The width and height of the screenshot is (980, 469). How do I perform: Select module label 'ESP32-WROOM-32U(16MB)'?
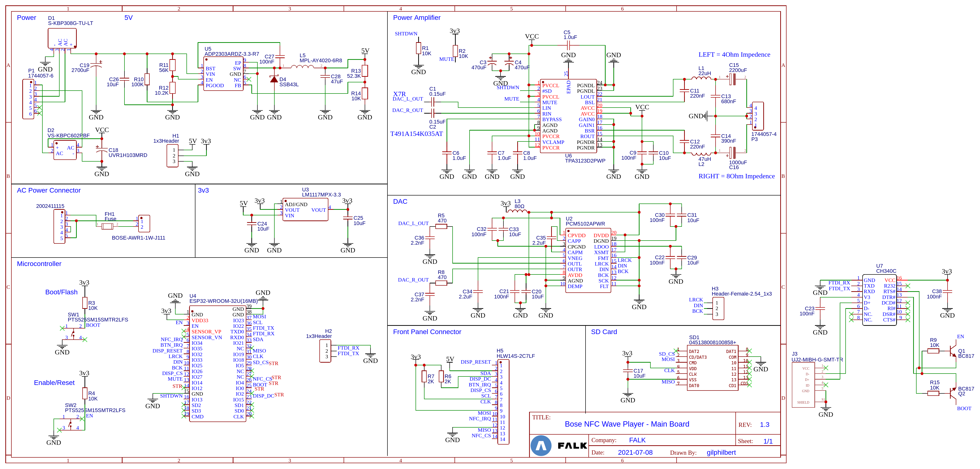click(224, 301)
